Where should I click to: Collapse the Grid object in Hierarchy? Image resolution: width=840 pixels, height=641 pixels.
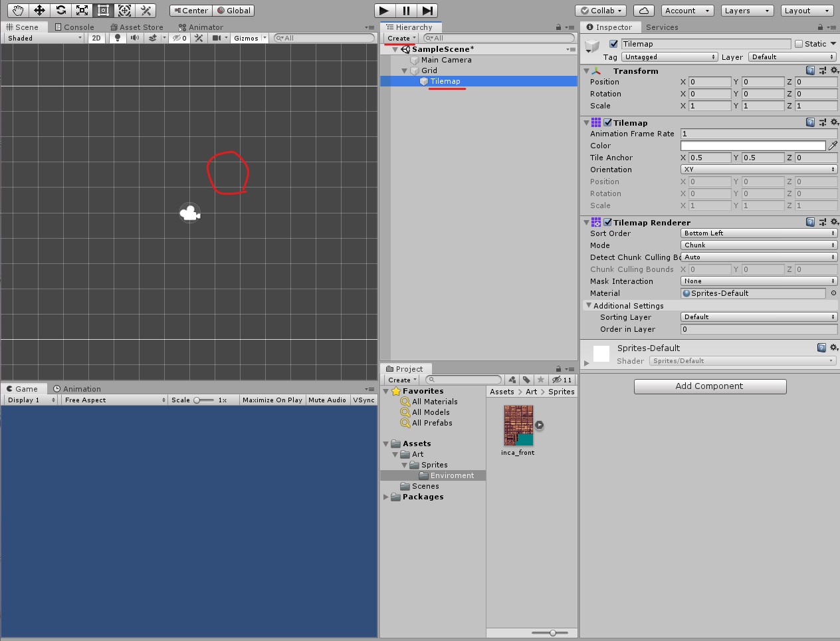tap(404, 70)
